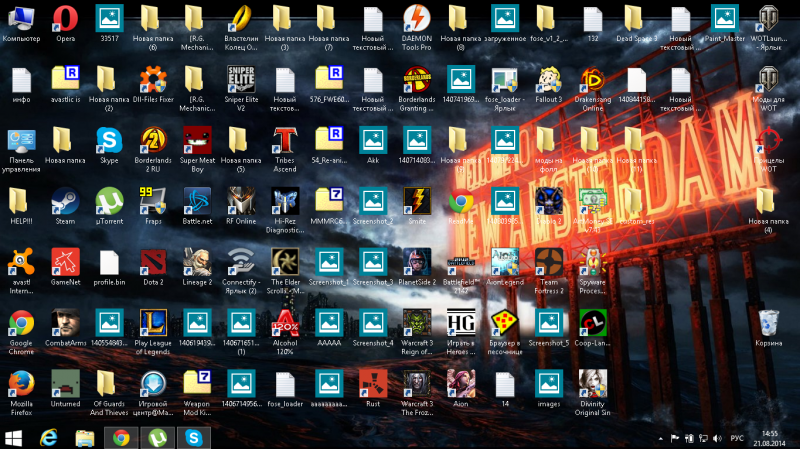Open the Screenshot_5 image file
Image resolution: width=800 pixels, height=449 pixels.
point(548,323)
